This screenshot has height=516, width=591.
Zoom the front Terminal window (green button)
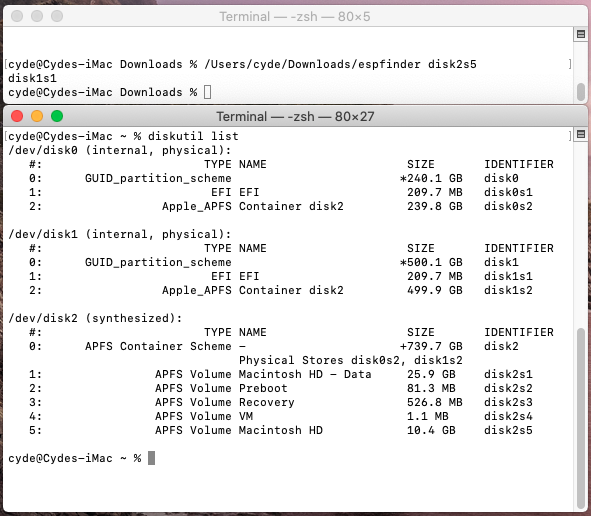[x=57, y=116]
